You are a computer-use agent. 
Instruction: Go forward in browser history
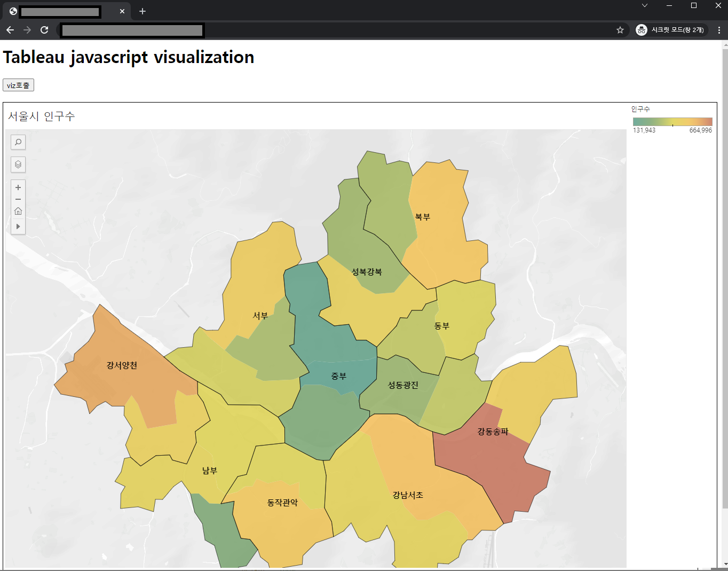27,30
